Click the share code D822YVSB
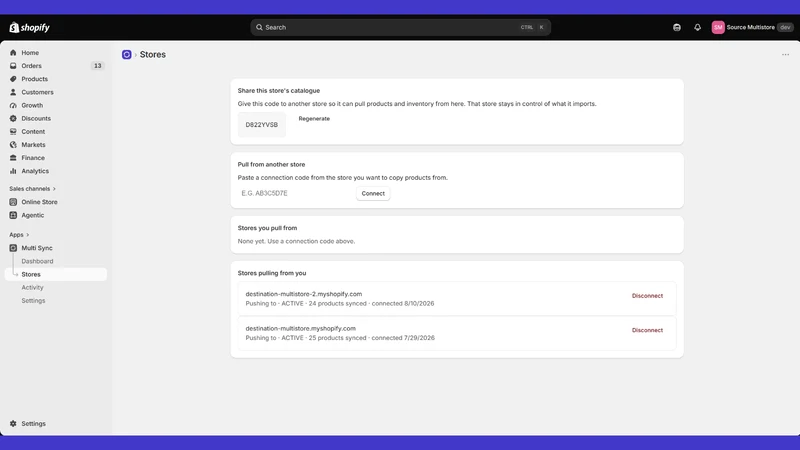 (262, 124)
